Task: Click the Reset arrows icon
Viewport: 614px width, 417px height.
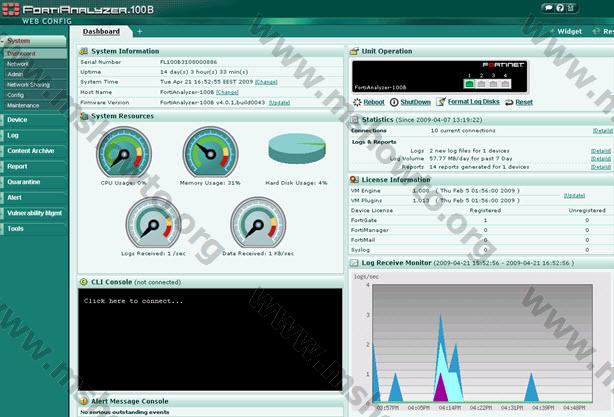Action: tap(509, 103)
